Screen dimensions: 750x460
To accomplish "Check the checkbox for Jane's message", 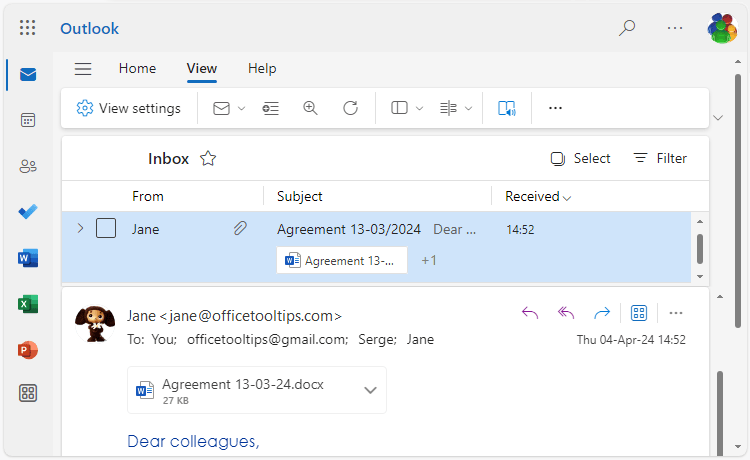I will click(106, 228).
